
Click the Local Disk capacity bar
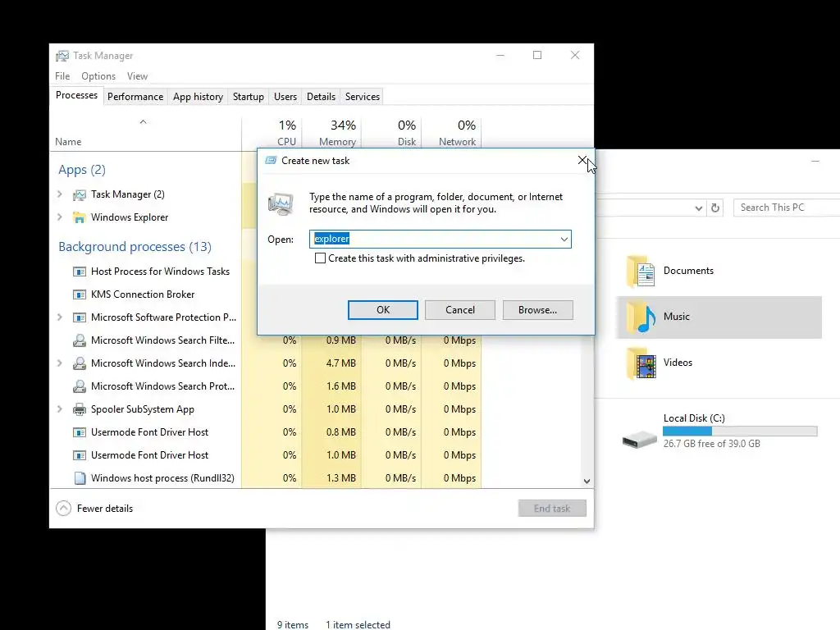tap(740, 431)
